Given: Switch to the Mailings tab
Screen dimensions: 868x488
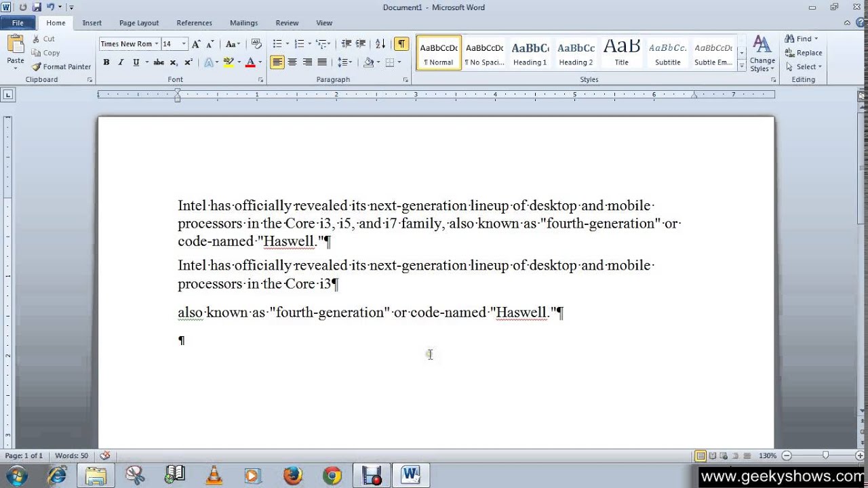Looking at the screenshot, I should [x=243, y=23].
